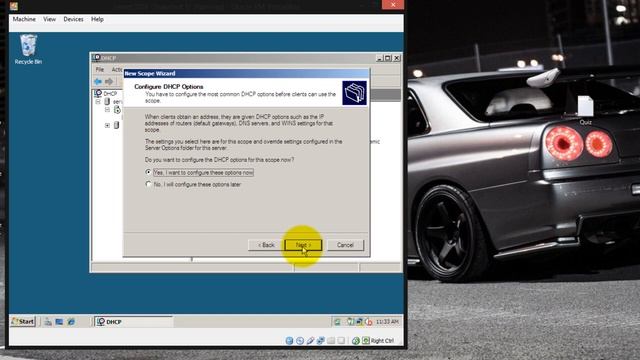
Task: Select the scope icon under the server
Action: [117, 109]
